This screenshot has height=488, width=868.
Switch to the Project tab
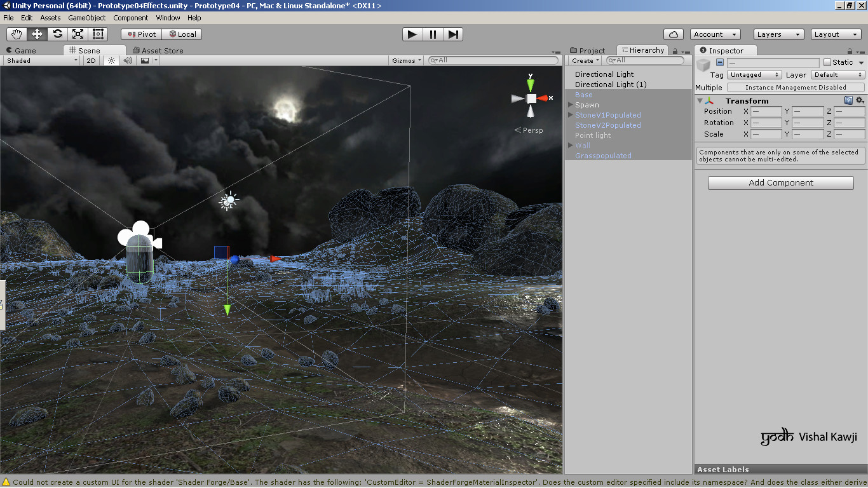click(588, 50)
